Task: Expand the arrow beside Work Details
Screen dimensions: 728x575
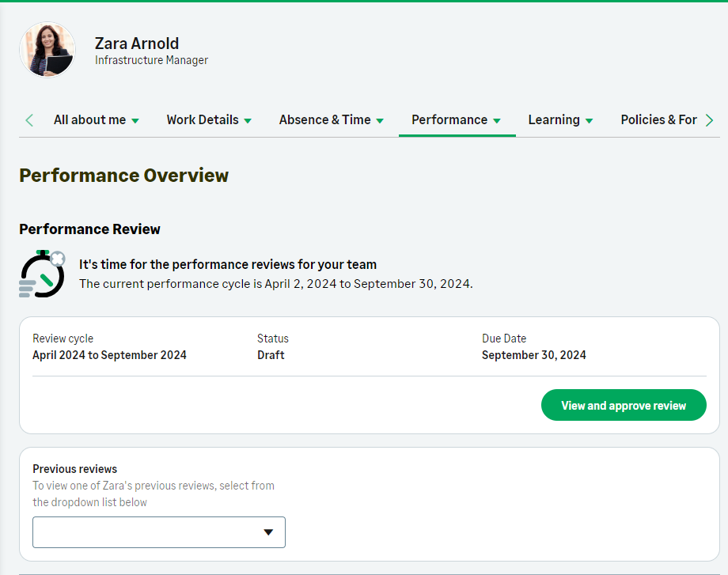Action: point(248,121)
